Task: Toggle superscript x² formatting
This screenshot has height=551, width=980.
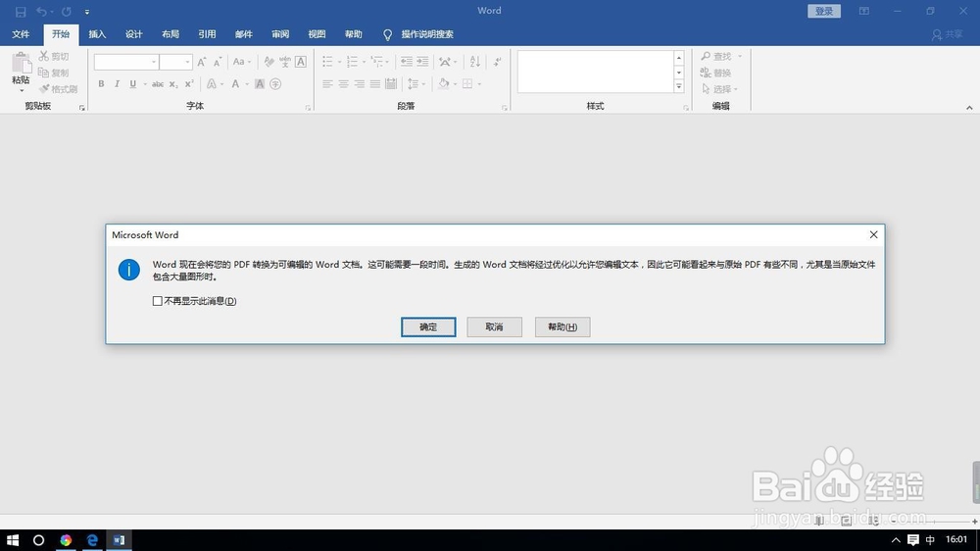Action: (x=189, y=83)
